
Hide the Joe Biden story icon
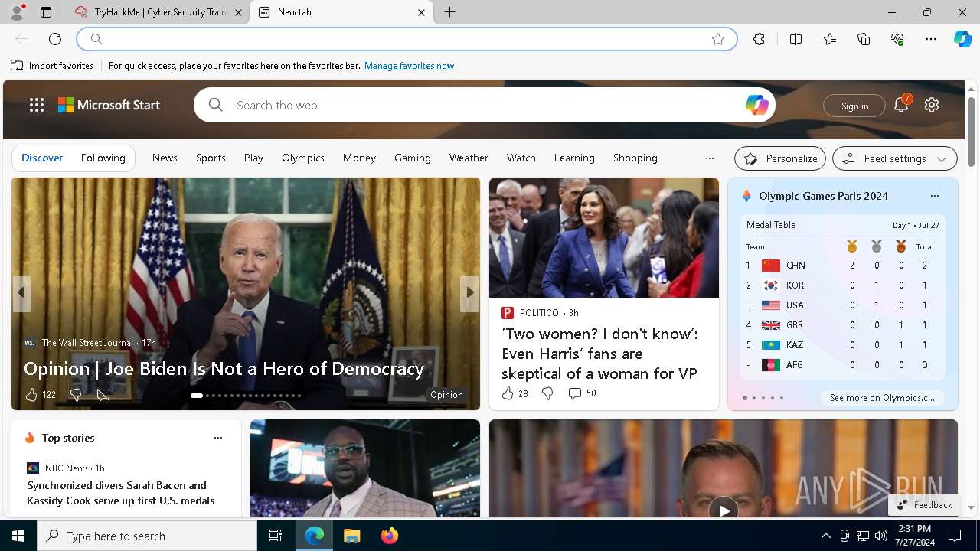click(x=103, y=395)
